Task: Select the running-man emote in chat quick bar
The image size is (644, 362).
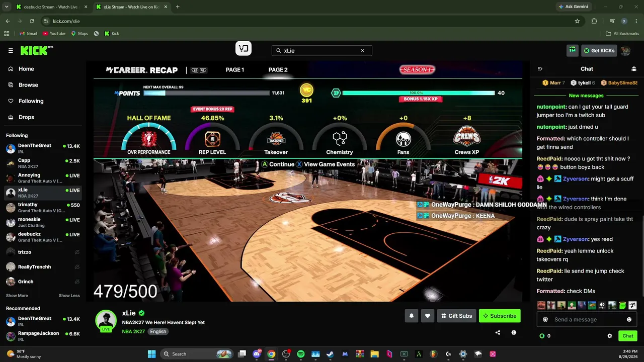Action: tap(632, 305)
